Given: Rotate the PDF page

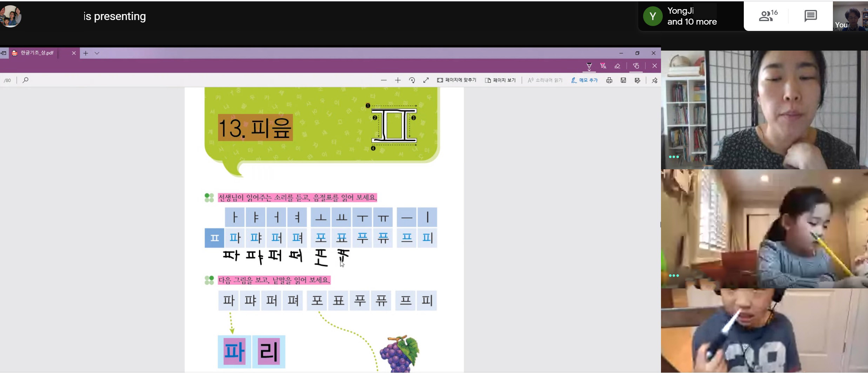Looking at the screenshot, I should coord(412,80).
